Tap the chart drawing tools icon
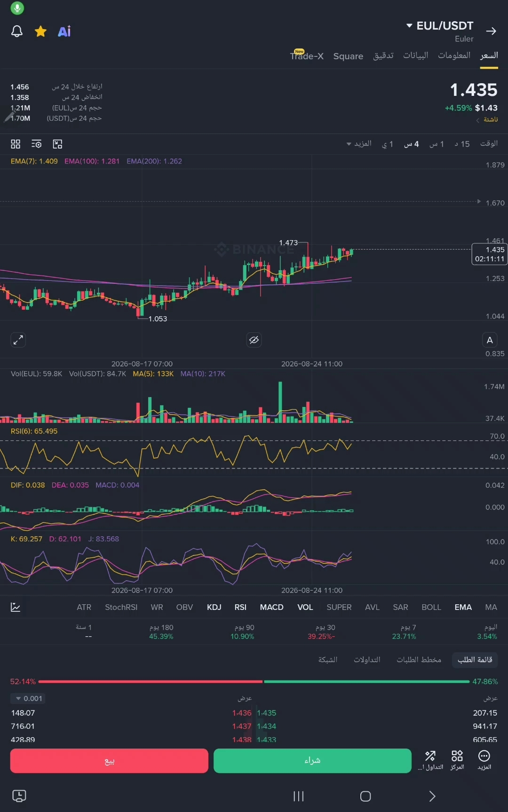Screen dimensions: 508x812 pyautogui.click(x=57, y=144)
